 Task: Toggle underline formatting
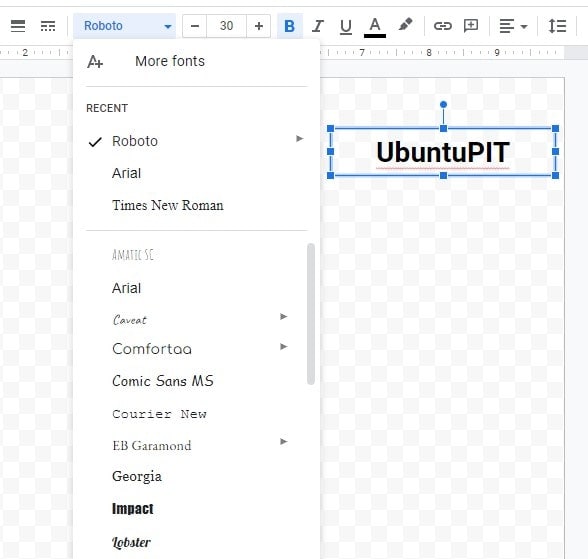click(345, 26)
